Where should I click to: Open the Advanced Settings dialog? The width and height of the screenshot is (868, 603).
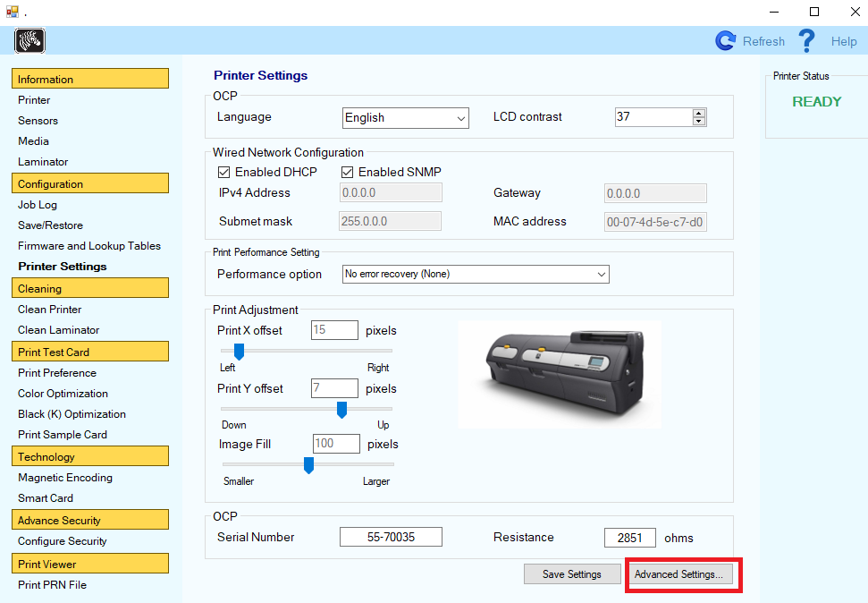pos(681,573)
